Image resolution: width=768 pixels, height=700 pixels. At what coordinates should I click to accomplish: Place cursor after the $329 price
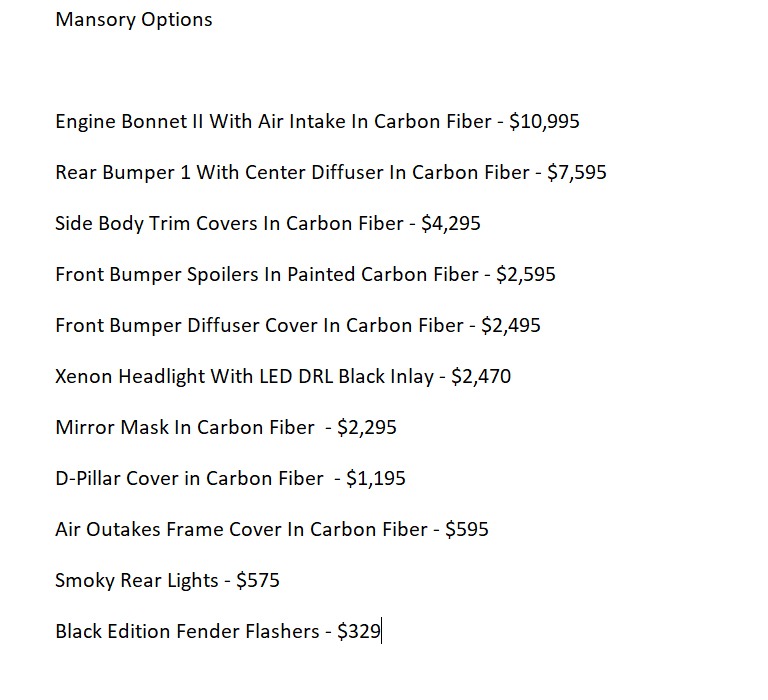tap(381, 631)
